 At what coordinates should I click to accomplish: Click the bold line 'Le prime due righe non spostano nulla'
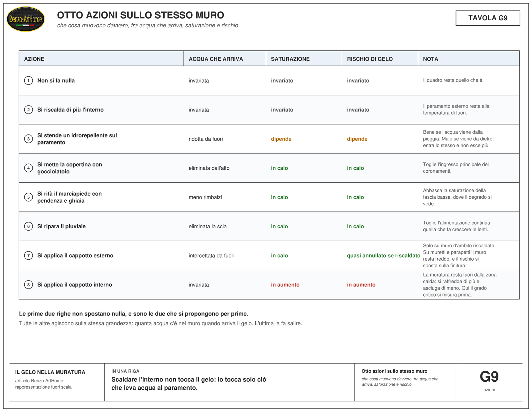[x=134, y=314]
